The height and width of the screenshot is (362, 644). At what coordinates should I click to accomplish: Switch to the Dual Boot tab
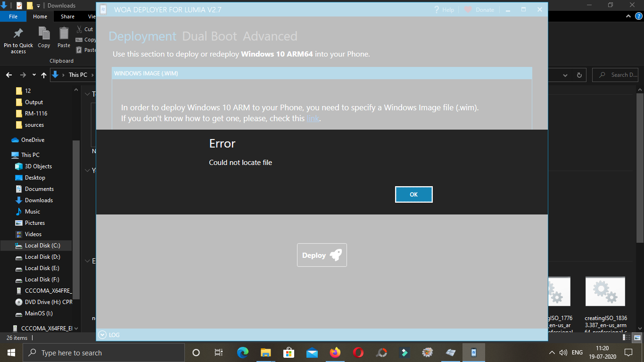209,36
